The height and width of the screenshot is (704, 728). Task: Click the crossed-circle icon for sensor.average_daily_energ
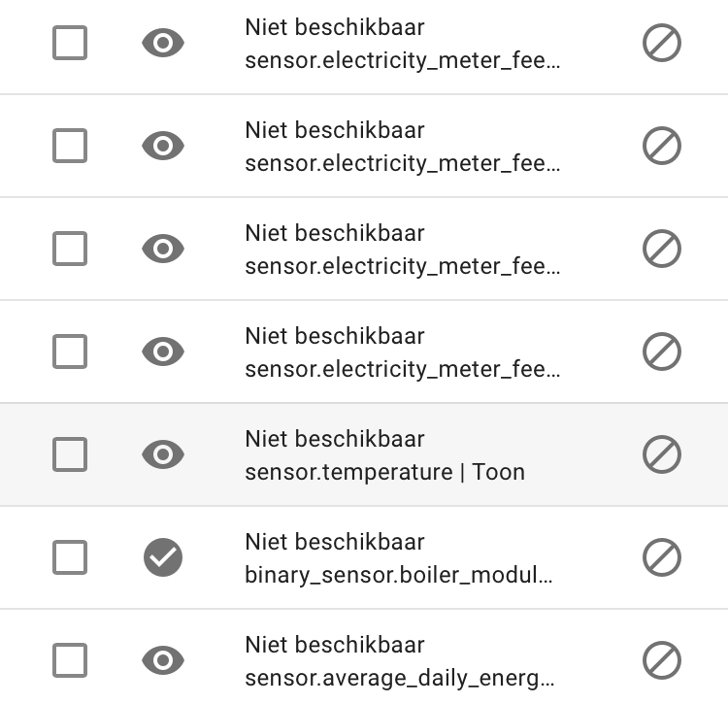(x=662, y=660)
